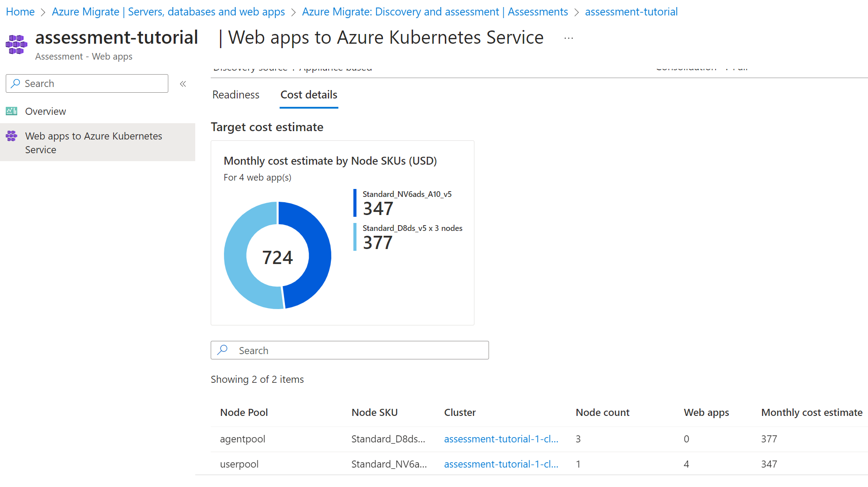The image size is (868, 487).
Task: Toggle the Overview navigation item
Action: pos(45,111)
